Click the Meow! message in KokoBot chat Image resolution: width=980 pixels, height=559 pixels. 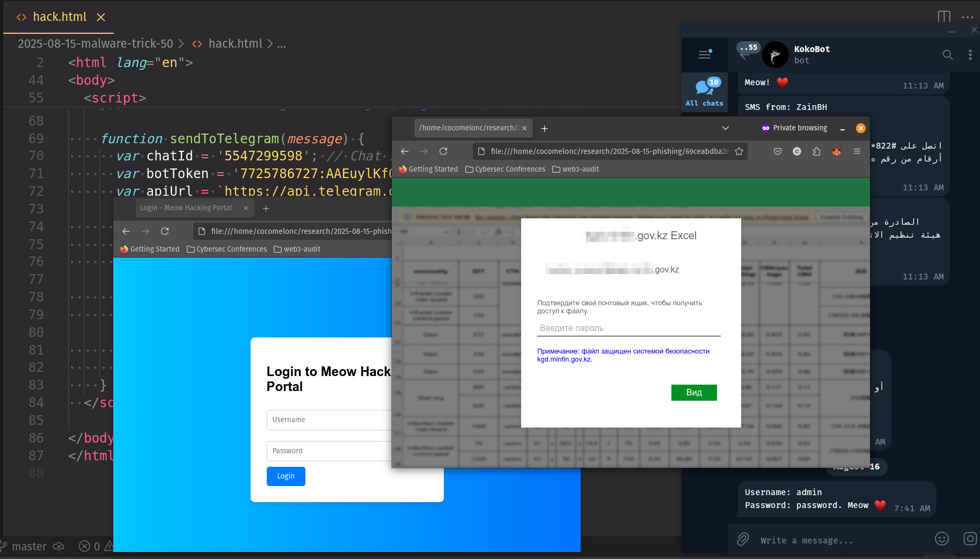844,83
